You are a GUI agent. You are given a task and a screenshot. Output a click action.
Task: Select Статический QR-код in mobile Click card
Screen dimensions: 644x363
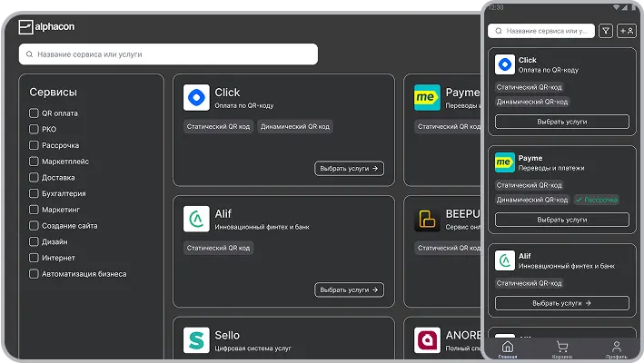pos(529,87)
